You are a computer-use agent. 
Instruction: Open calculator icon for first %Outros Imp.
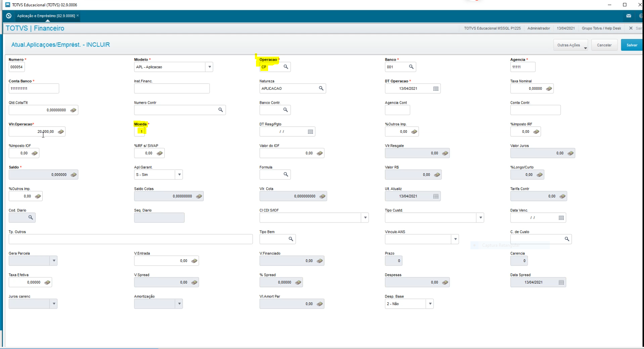(414, 132)
